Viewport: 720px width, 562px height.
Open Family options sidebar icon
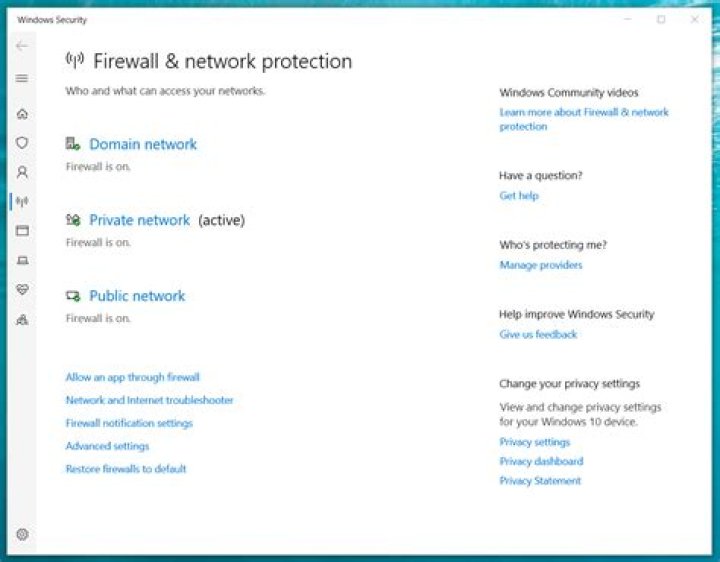[x=22, y=320]
